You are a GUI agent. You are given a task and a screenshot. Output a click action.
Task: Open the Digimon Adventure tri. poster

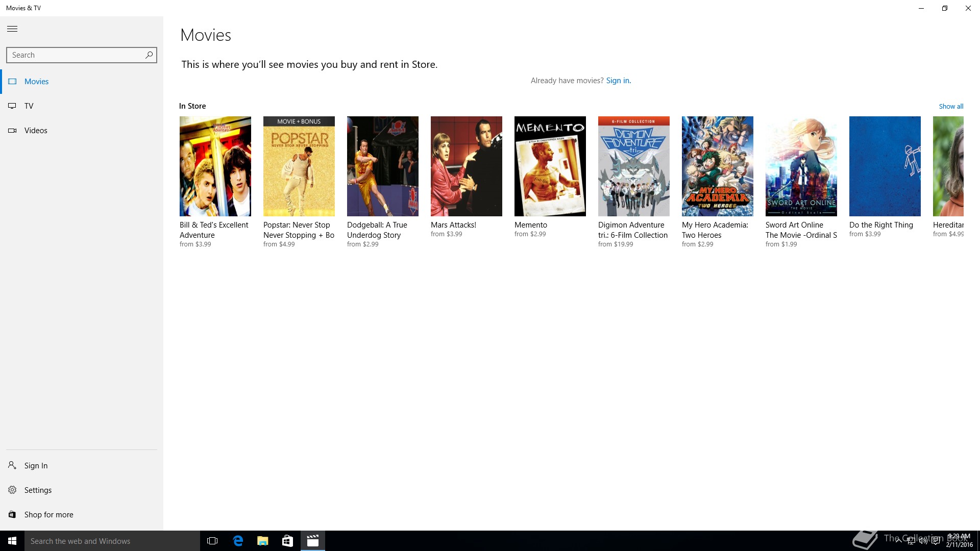click(634, 166)
